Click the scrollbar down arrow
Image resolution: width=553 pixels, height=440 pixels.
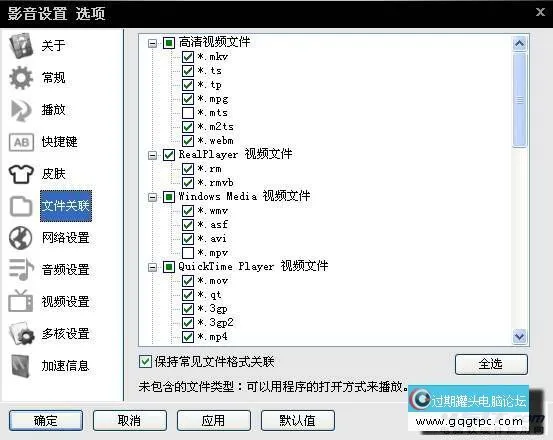(x=519, y=336)
